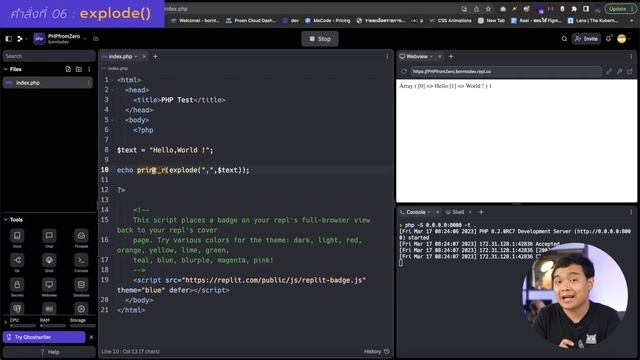This screenshot has width=640, height=360.
Task: Open Console tab dropdown arrow
Action: pos(429,212)
